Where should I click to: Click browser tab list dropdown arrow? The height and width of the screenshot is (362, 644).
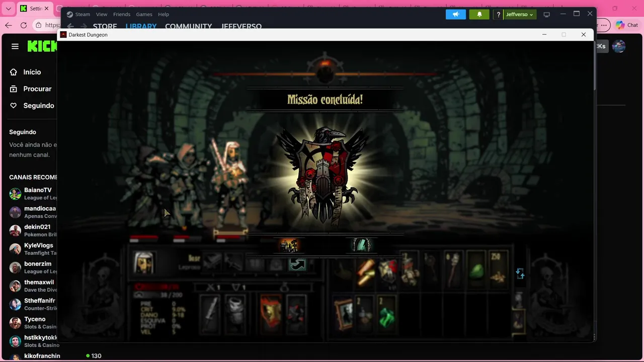(8, 9)
